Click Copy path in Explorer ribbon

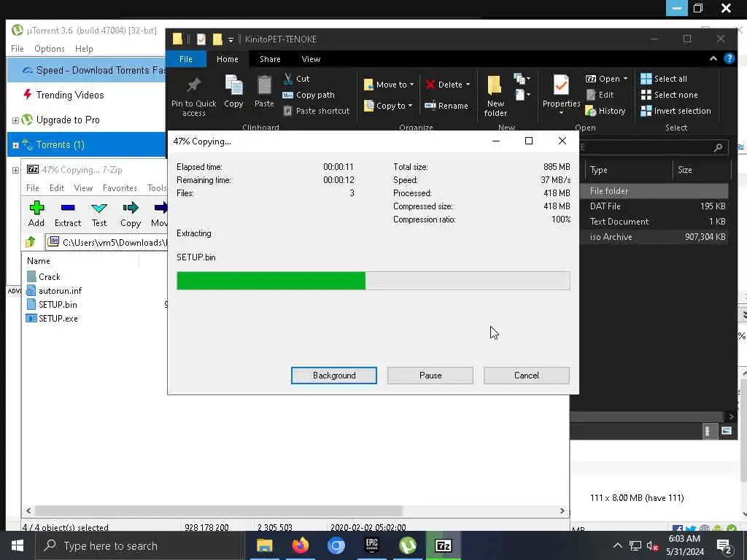309,95
